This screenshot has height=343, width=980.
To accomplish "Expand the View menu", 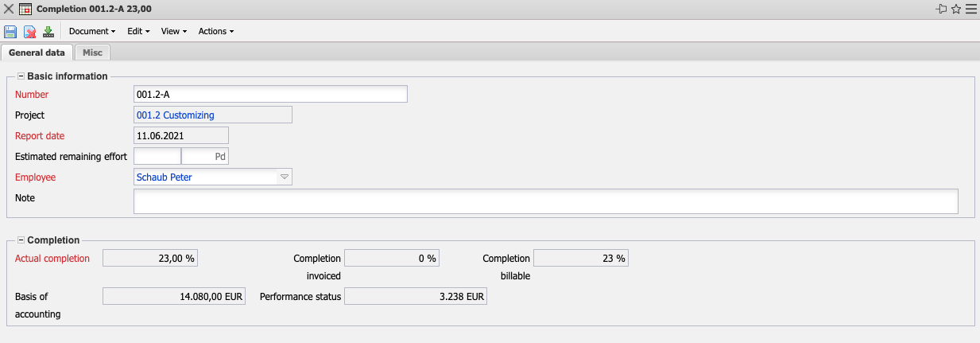I will [x=173, y=32].
